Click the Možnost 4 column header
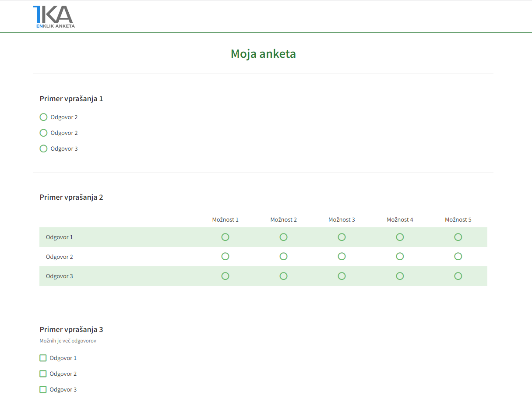The width and height of the screenshot is (532, 399). coord(400,219)
